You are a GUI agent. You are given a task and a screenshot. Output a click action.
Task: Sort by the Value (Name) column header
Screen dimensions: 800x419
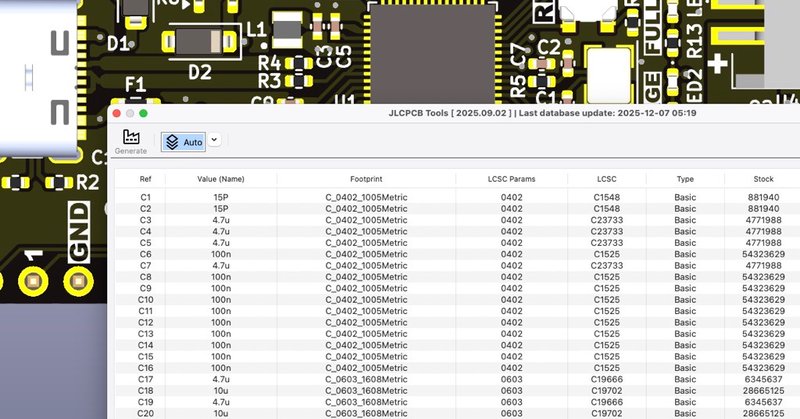point(221,179)
